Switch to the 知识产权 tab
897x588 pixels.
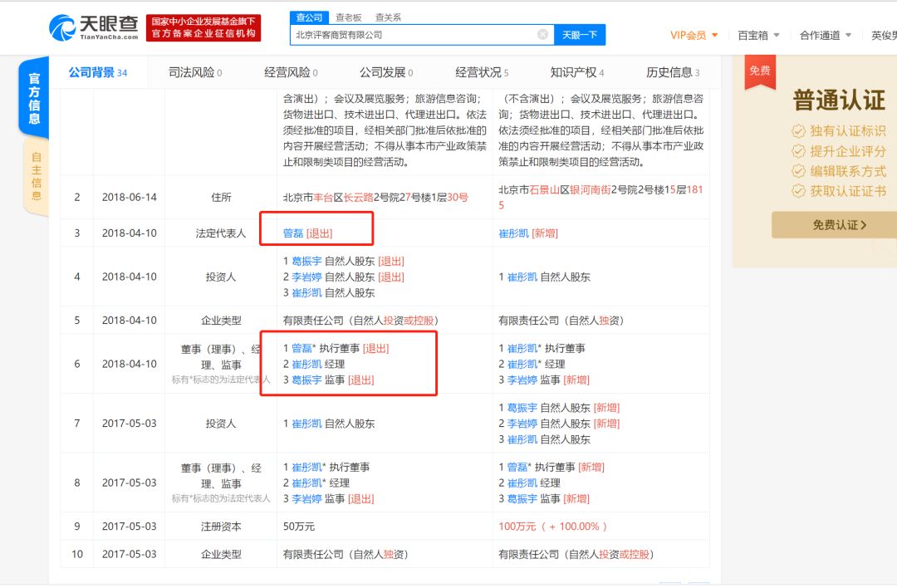pyautogui.click(x=576, y=72)
